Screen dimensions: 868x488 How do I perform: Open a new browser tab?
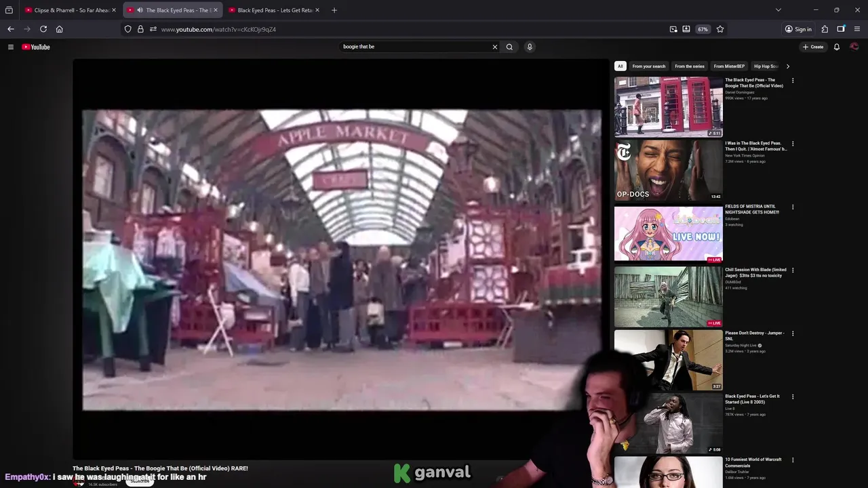click(334, 10)
